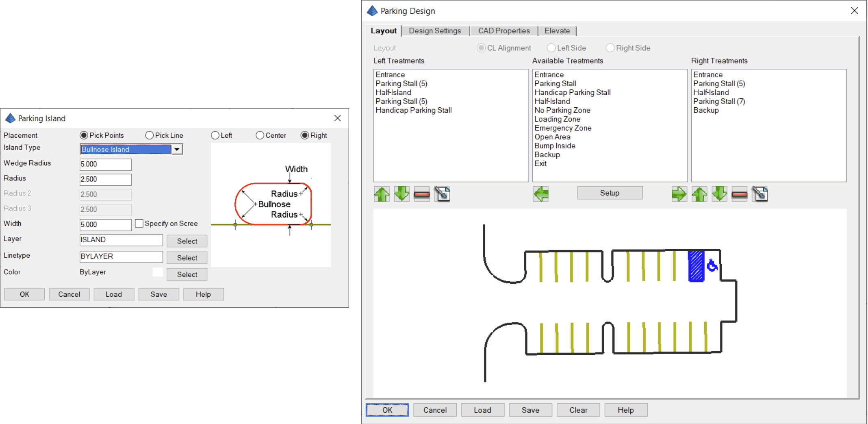Image resolution: width=868 pixels, height=424 pixels.
Task: Click the Wedge Radius input field
Action: coord(106,164)
